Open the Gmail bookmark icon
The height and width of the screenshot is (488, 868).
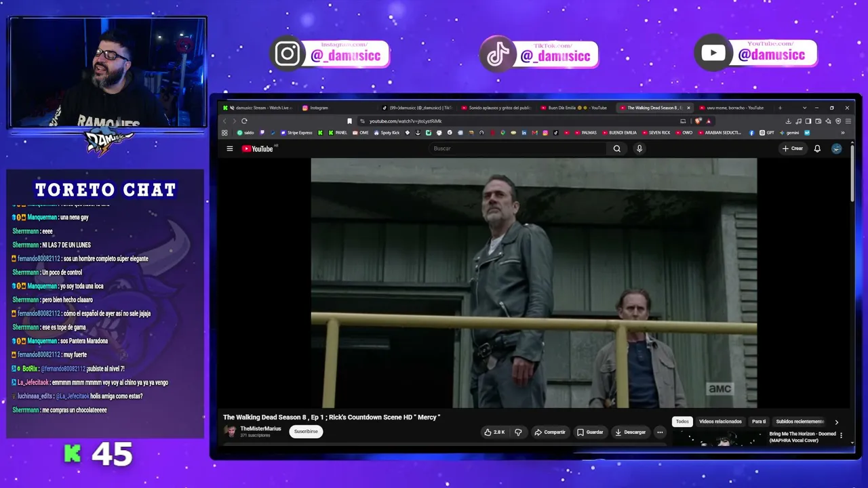click(x=534, y=133)
